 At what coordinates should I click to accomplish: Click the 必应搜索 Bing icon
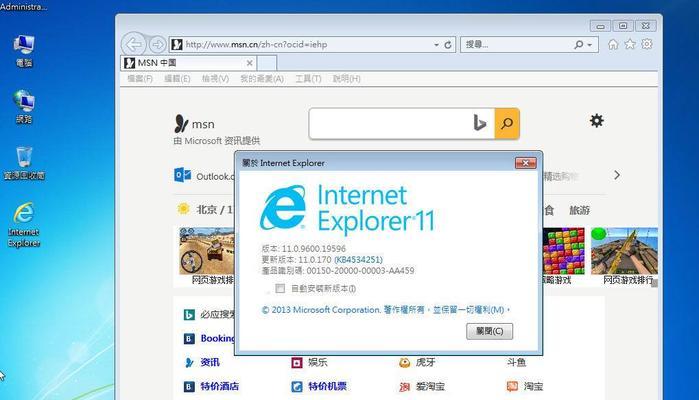[189, 315]
